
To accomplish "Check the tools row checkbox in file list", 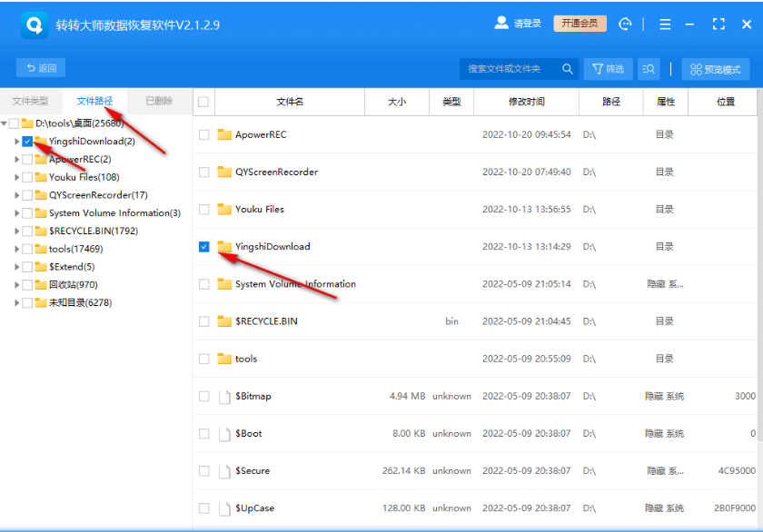I will tap(203, 359).
